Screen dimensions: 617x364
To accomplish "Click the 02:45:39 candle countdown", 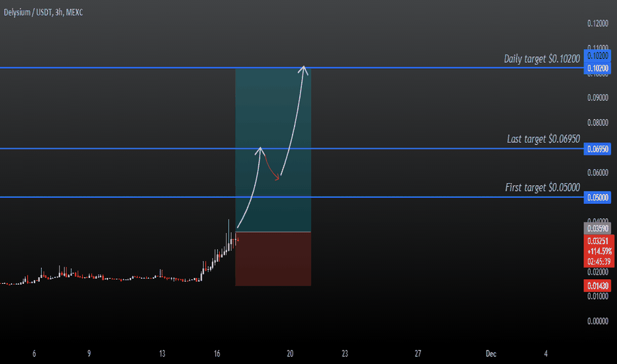I will point(599,261).
